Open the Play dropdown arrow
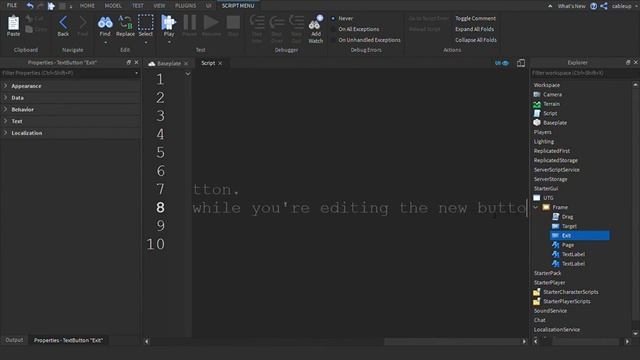640x360 pixels. [x=169, y=42]
